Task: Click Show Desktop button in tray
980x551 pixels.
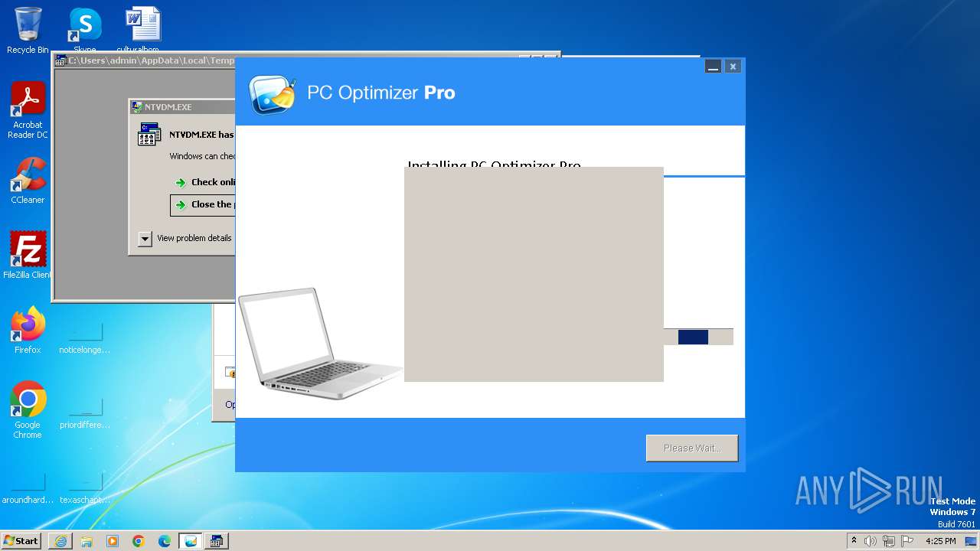Action: pos(972,541)
